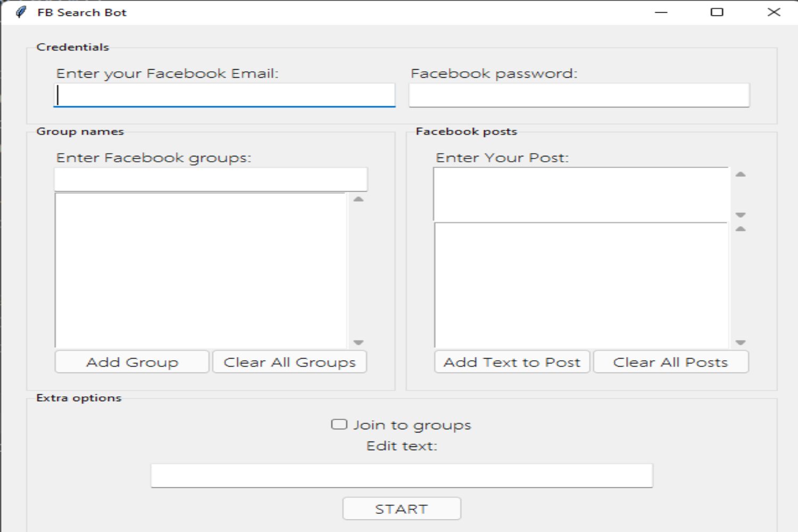Click the Facebook Email input field
This screenshot has width=798, height=532.
click(224, 95)
